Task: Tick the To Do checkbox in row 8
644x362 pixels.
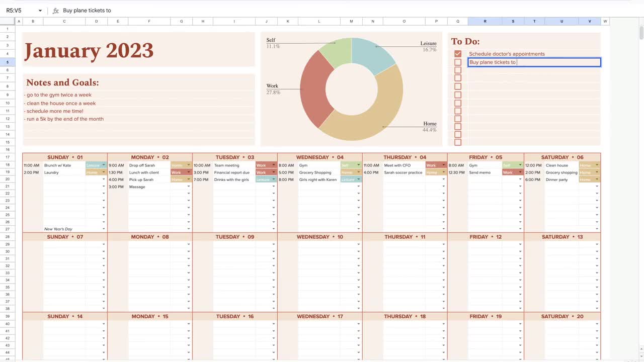Action: [x=458, y=86]
